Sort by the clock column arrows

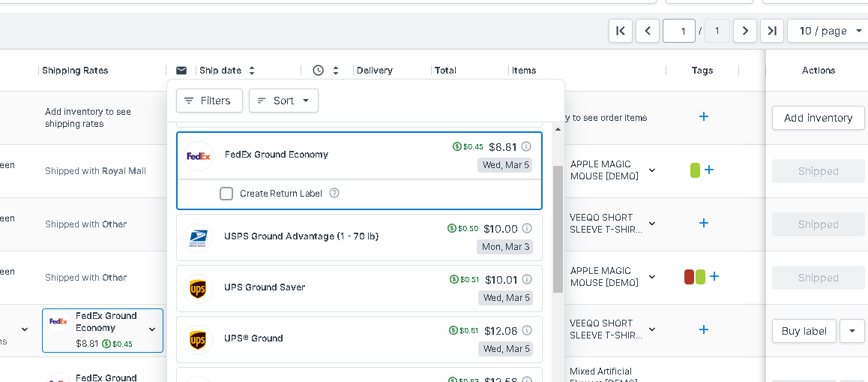click(336, 71)
